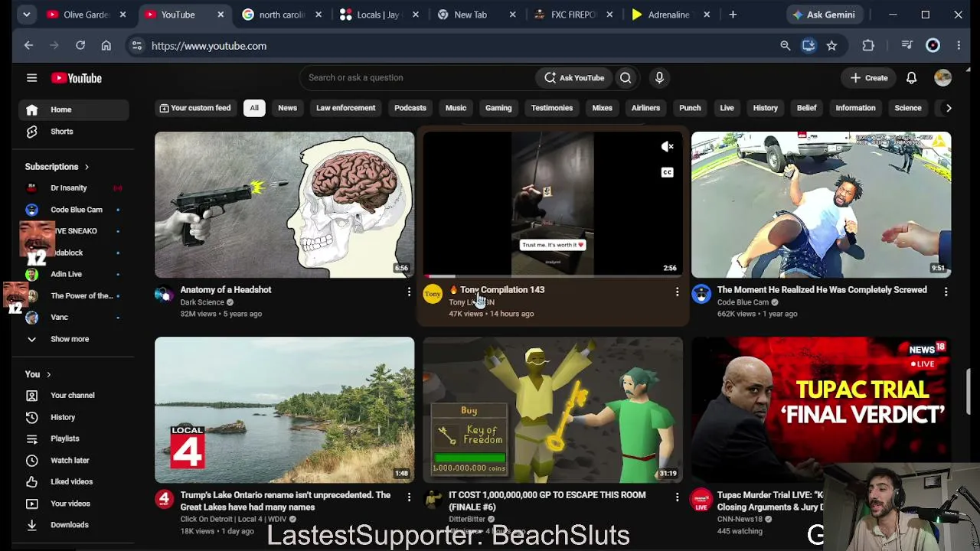Click the YouTube logo
Image resolution: width=980 pixels, height=551 pixels.
(77, 78)
